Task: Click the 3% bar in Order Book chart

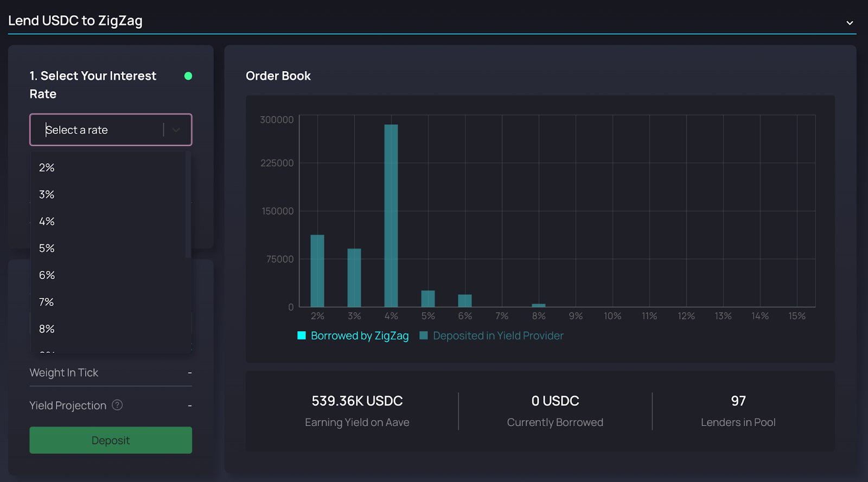Action: pyautogui.click(x=354, y=278)
